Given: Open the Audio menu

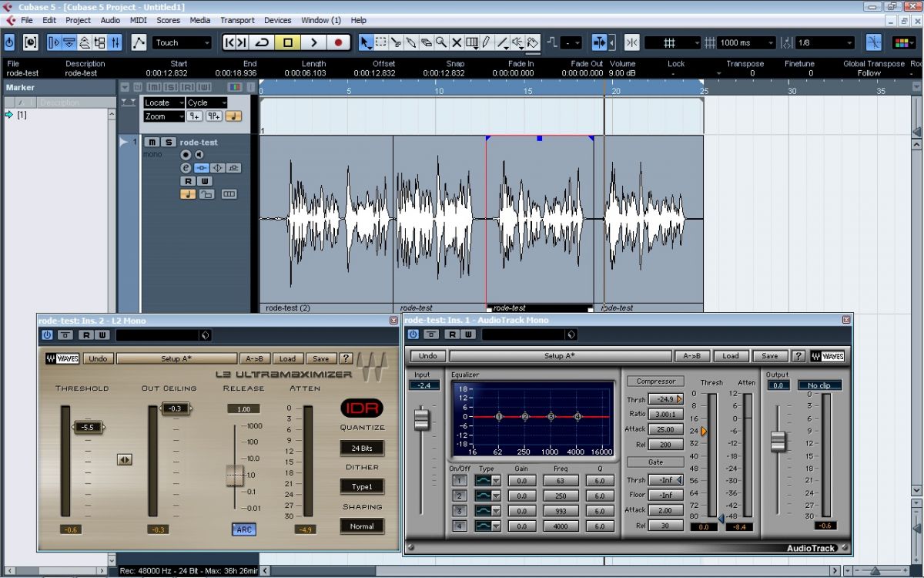Looking at the screenshot, I should (110, 20).
